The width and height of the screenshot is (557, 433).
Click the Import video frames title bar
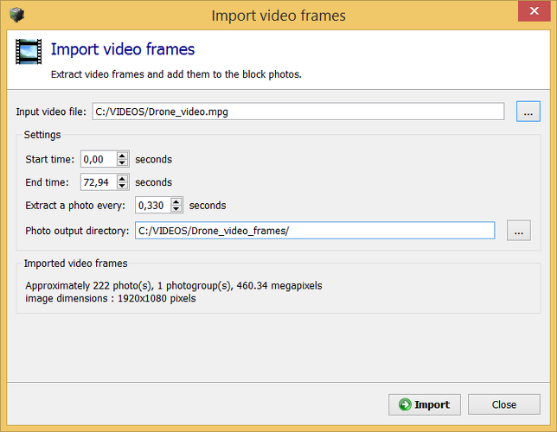coord(278,16)
